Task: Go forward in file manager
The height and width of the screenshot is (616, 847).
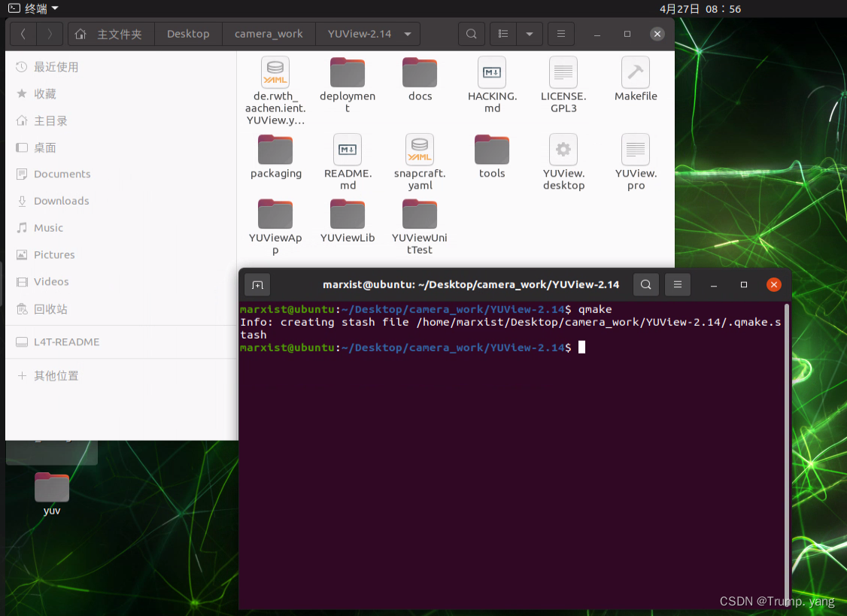Action: click(50, 34)
